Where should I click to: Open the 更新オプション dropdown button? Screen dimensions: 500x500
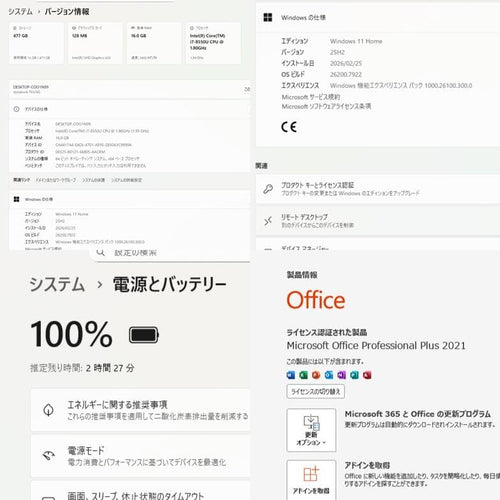[311, 430]
